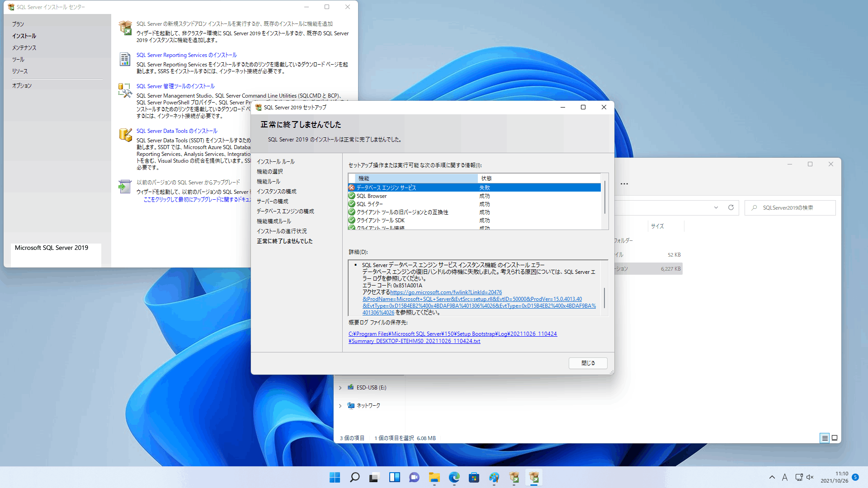Click the success check icon for クライアント ツール SDK

point(352,220)
